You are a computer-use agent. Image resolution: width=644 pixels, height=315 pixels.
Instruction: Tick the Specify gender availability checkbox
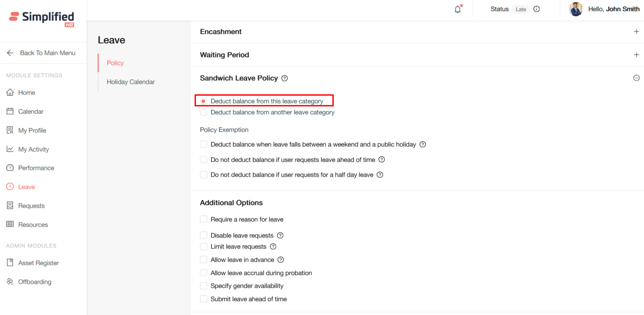coord(203,286)
